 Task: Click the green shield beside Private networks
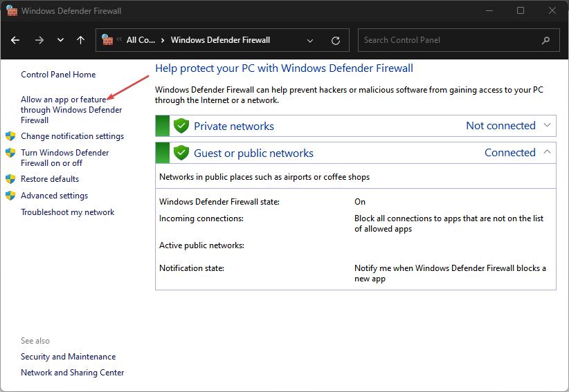pos(181,126)
